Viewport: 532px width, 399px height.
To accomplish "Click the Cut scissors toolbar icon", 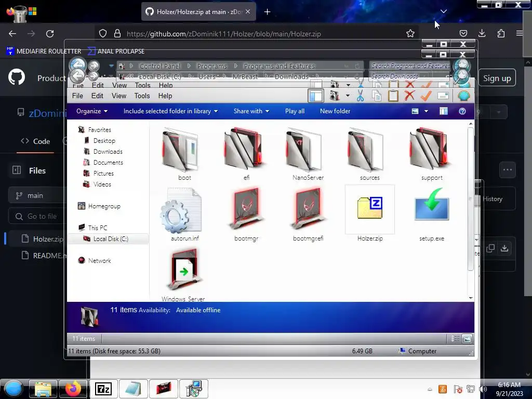I will (361, 96).
